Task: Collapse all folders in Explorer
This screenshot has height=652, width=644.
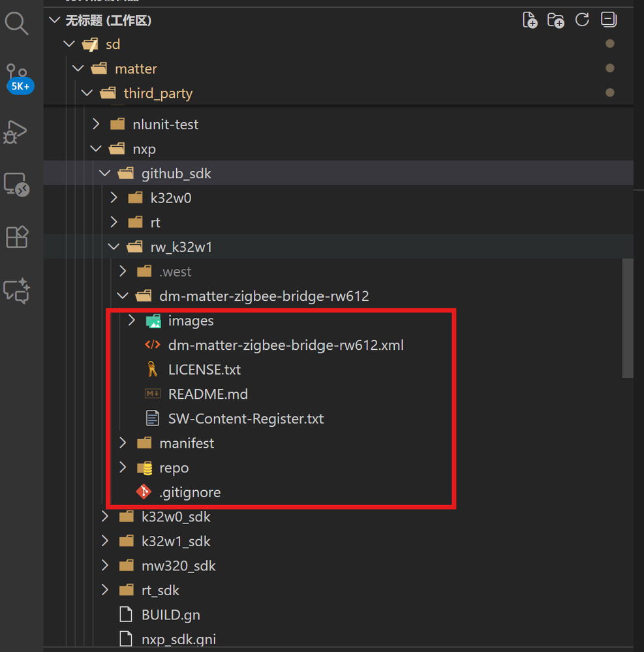Action: [608, 20]
